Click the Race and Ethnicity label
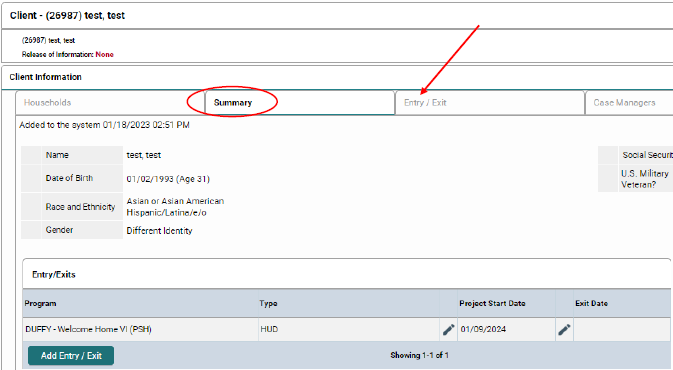Screen dimensions: 673x370 (80, 207)
